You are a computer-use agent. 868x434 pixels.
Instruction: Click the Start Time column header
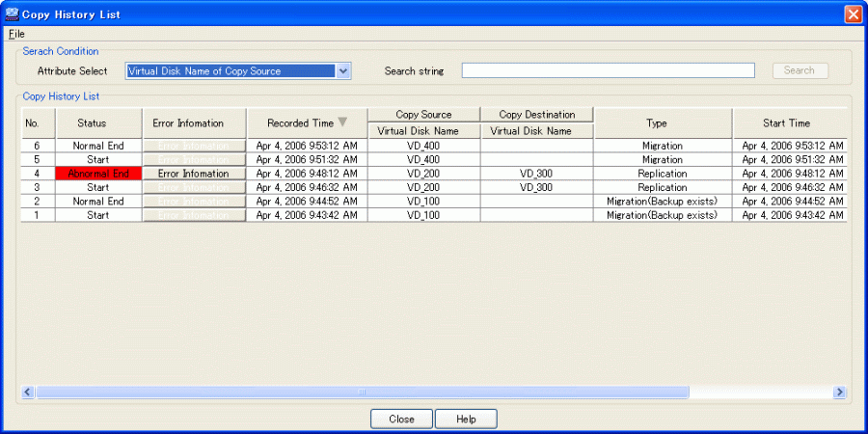click(x=787, y=123)
